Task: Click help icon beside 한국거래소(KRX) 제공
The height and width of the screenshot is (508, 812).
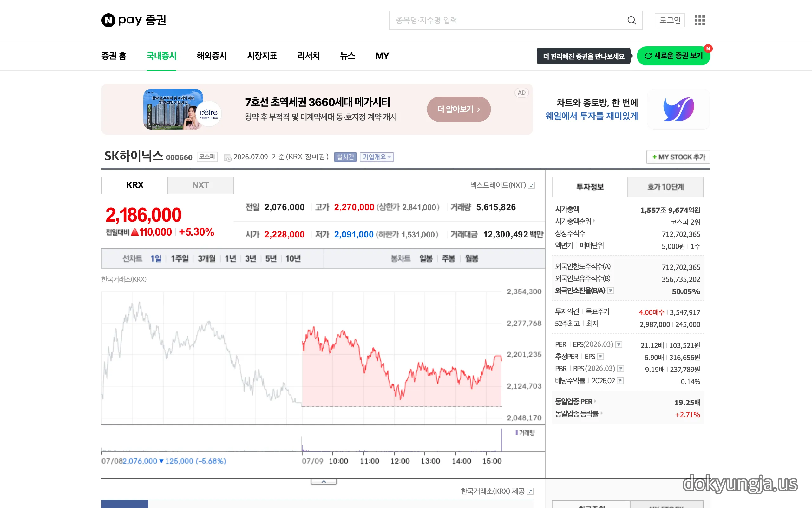Action: [x=530, y=491]
